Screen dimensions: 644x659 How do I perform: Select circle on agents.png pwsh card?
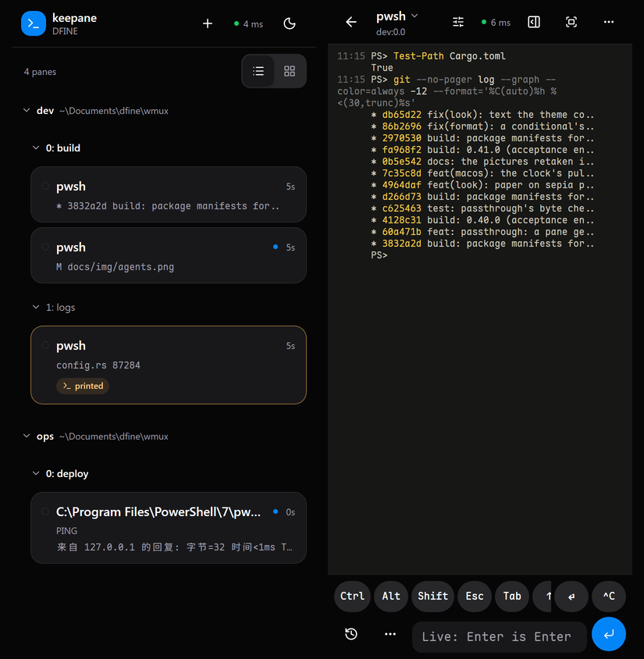45,247
